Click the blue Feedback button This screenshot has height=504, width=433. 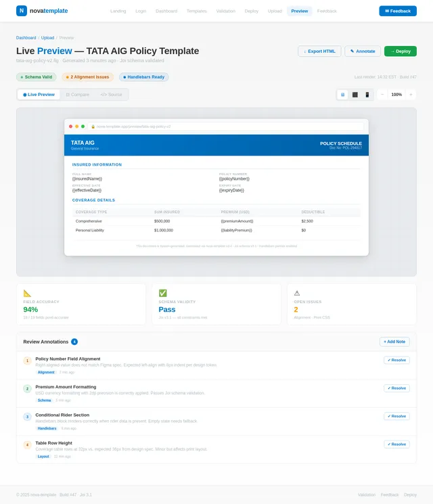point(398,11)
